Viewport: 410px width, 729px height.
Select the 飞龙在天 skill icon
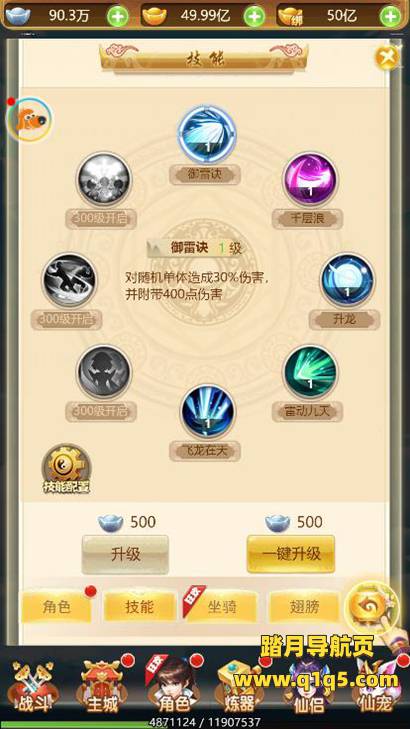point(208,411)
